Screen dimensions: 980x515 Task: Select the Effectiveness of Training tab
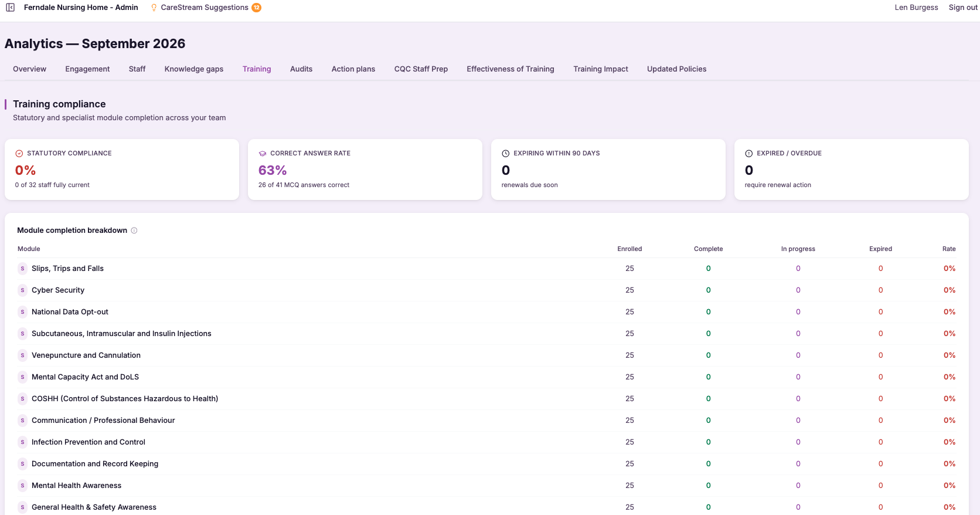point(511,69)
